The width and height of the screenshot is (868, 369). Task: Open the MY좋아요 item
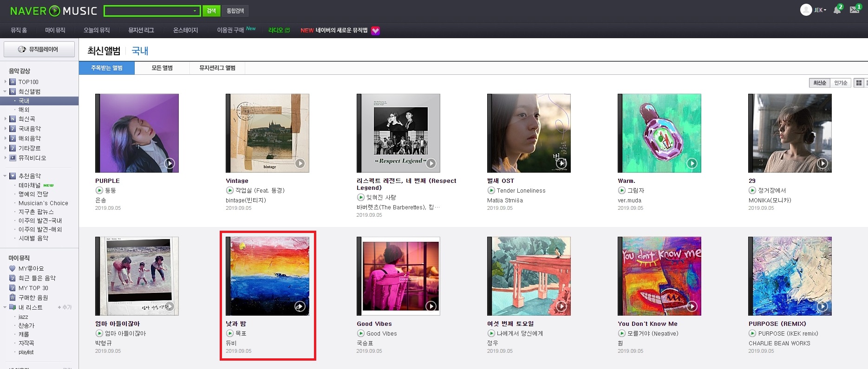coord(31,268)
